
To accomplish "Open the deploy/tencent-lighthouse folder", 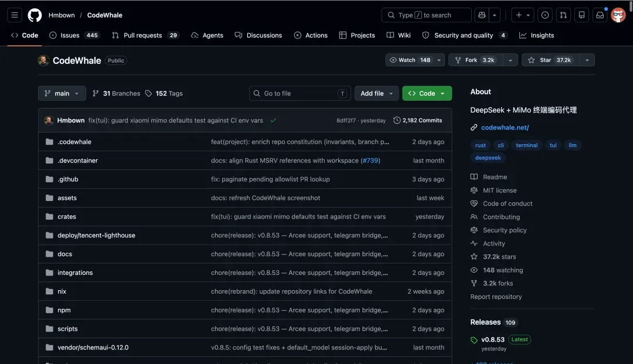I will pyautogui.click(x=96, y=235).
